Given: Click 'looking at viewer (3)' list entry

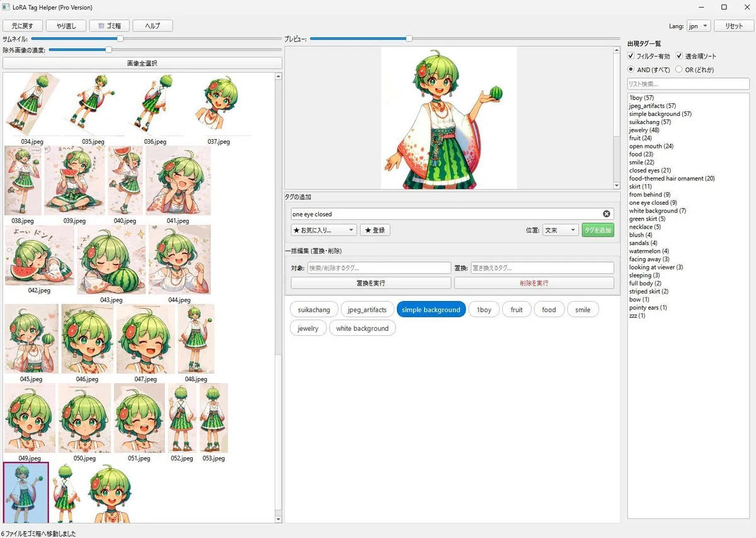Looking at the screenshot, I should tap(656, 267).
